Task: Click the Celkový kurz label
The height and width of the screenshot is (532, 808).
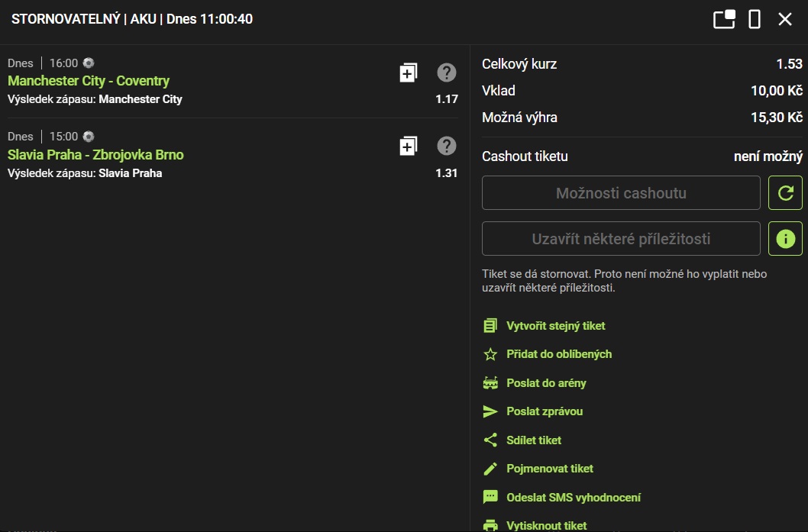Action: tap(519, 64)
